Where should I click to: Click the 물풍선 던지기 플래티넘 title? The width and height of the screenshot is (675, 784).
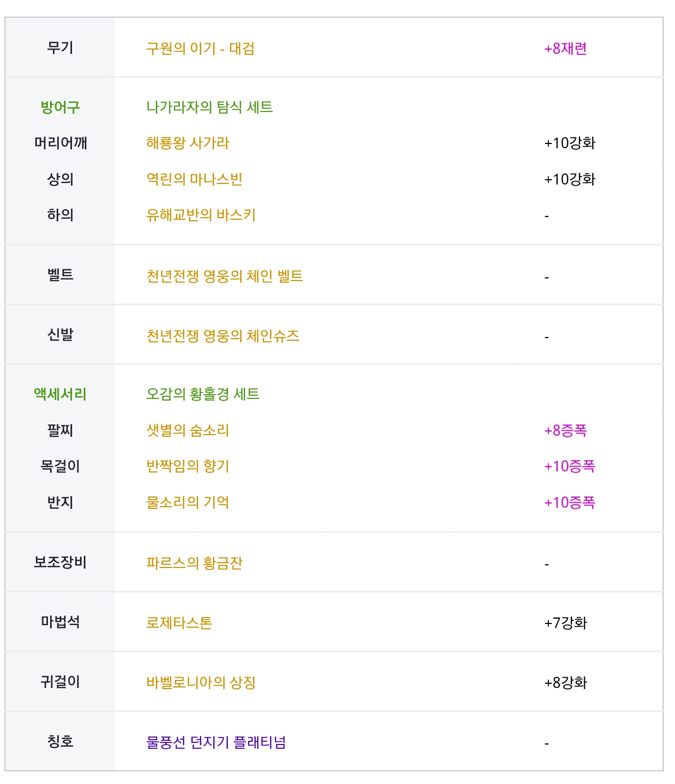[x=216, y=742]
